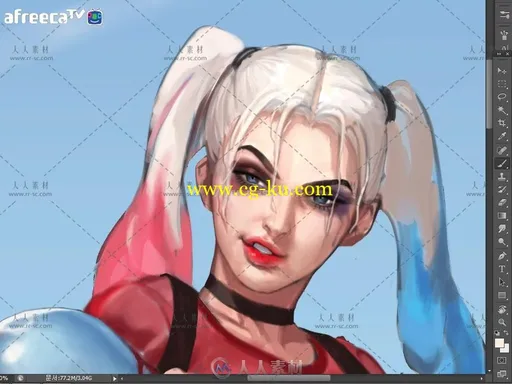Click the foreground color swatch
Viewport: 512px width, 384px height.
pyautogui.click(x=499, y=343)
